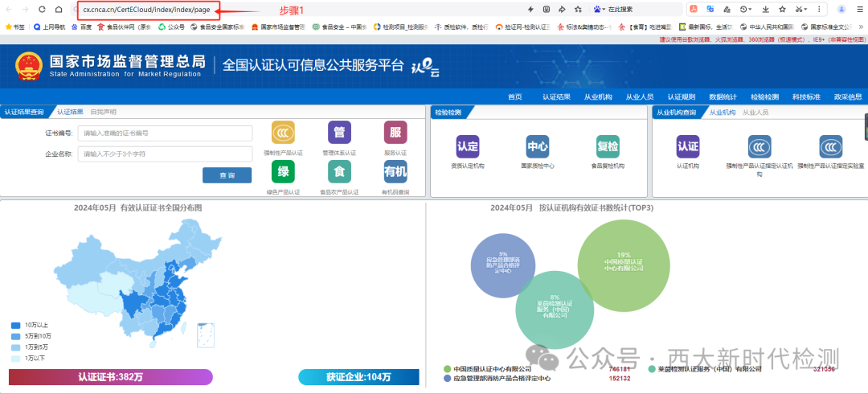Open the 强制性产品认证指定认证机构 icon
The width and height of the screenshot is (868, 394).
[x=759, y=147]
